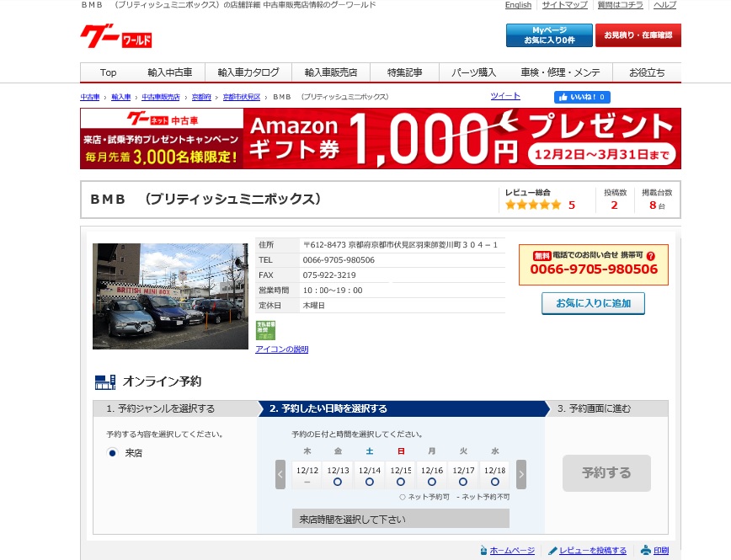Open the ホームページ link
Viewport: 731px width, 560px height.
(512, 551)
